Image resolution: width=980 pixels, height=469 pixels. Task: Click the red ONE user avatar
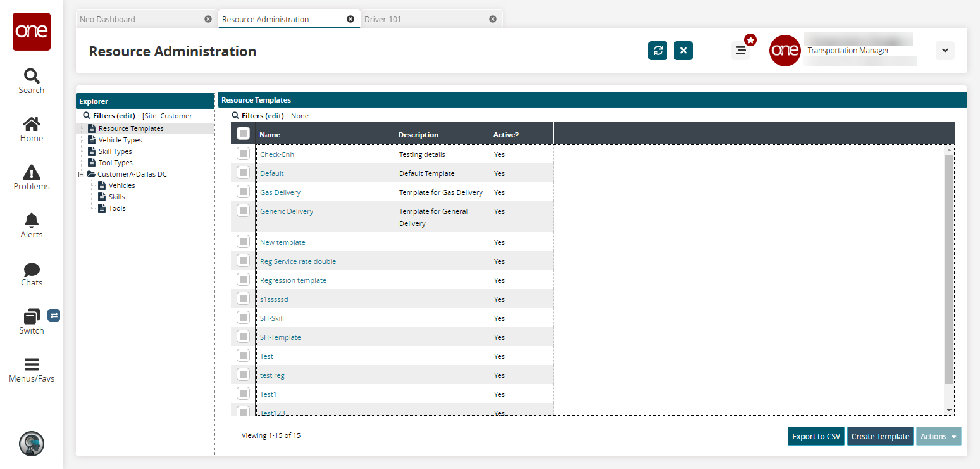coord(785,51)
